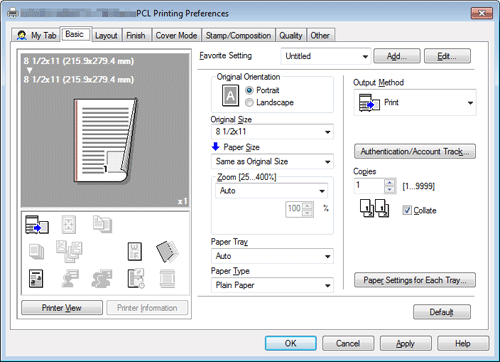Click the image-quality document icon

(x=36, y=279)
